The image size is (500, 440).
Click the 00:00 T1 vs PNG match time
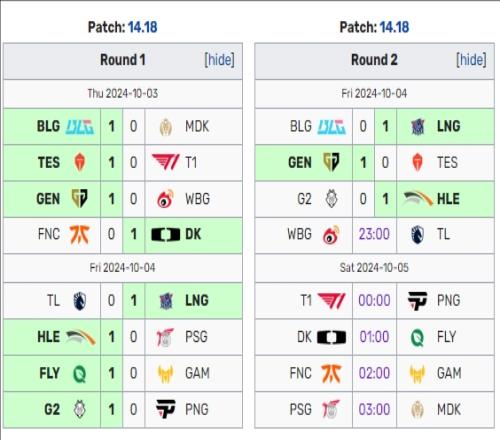pos(374,301)
